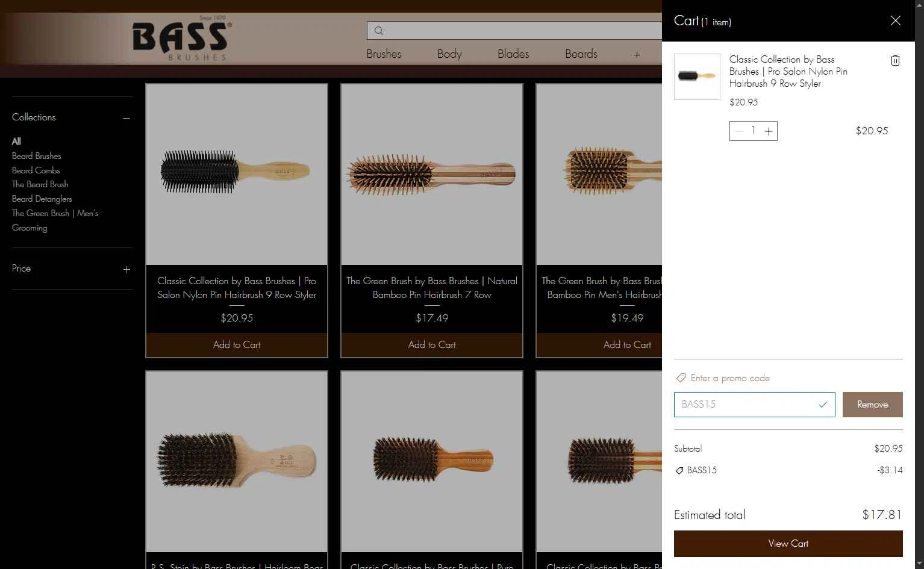Filter by Beard Brushes collection
Image resolution: width=924 pixels, height=569 pixels.
[37, 156]
